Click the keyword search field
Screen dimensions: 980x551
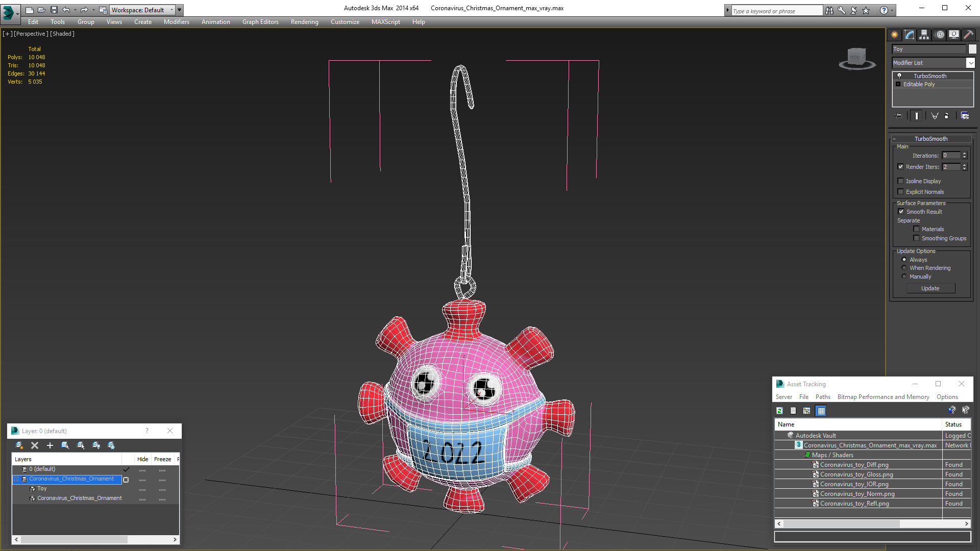776,11
